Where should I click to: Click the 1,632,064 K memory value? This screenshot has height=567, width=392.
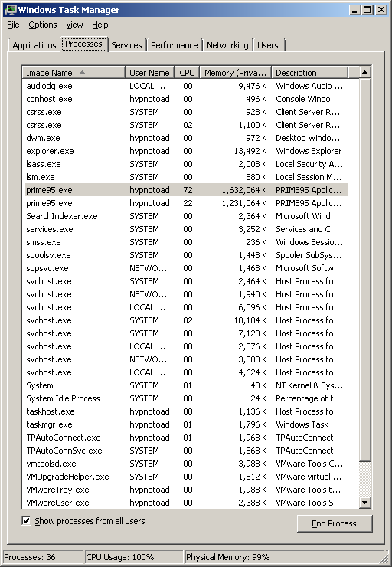click(x=244, y=190)
